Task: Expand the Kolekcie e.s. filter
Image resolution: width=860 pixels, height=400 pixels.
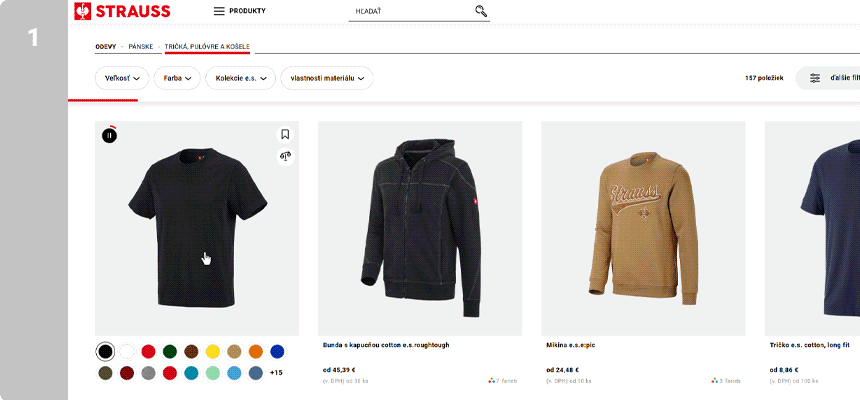Action: pos(240,78)
